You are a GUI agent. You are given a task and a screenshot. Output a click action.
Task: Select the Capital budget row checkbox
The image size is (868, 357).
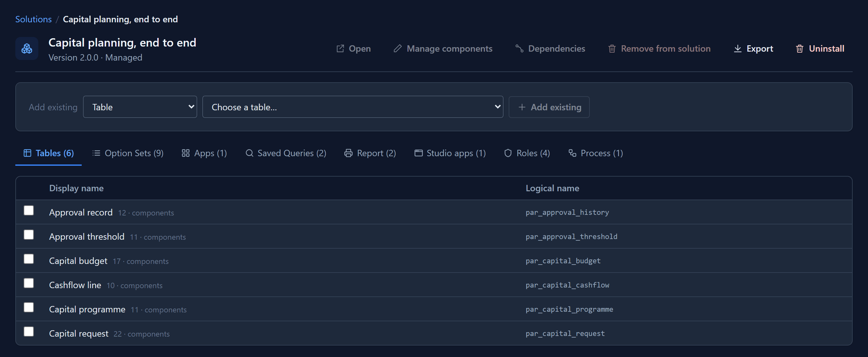(x=29, y=259)
